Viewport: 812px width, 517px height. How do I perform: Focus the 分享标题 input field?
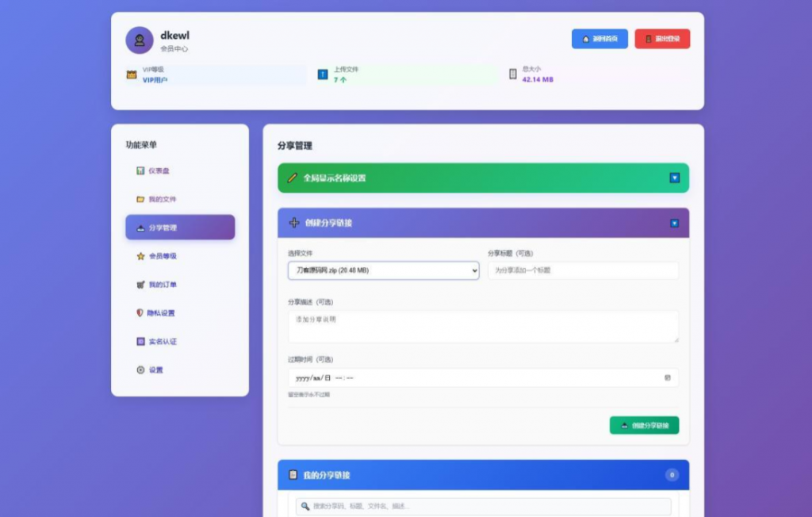point(583,270)
